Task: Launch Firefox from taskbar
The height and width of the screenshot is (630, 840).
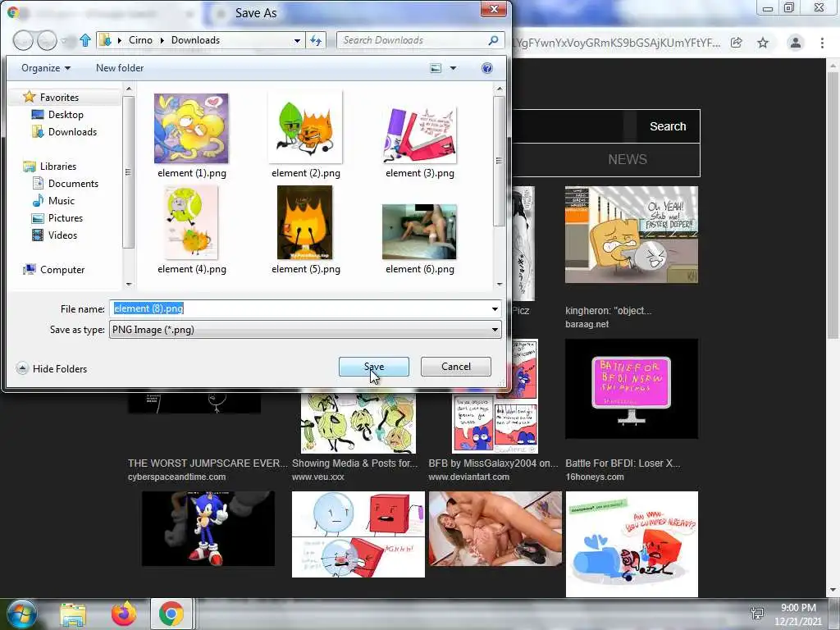Action: point(123,614)
